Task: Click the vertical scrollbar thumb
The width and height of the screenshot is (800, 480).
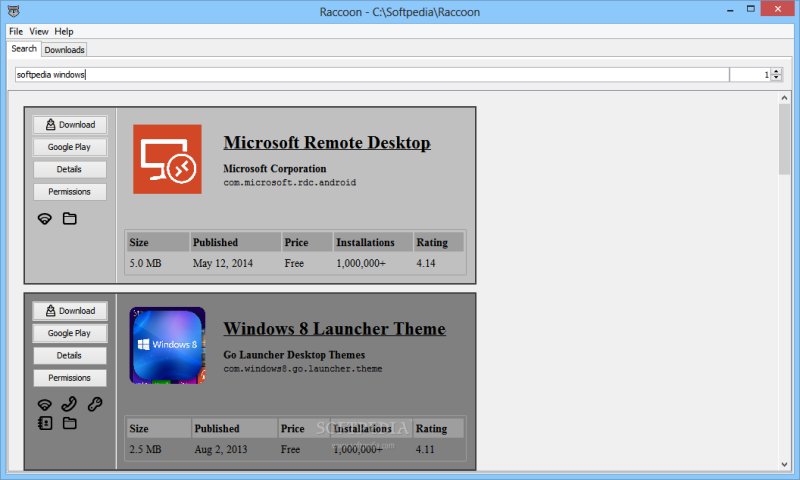Action: tap(784, 139)
